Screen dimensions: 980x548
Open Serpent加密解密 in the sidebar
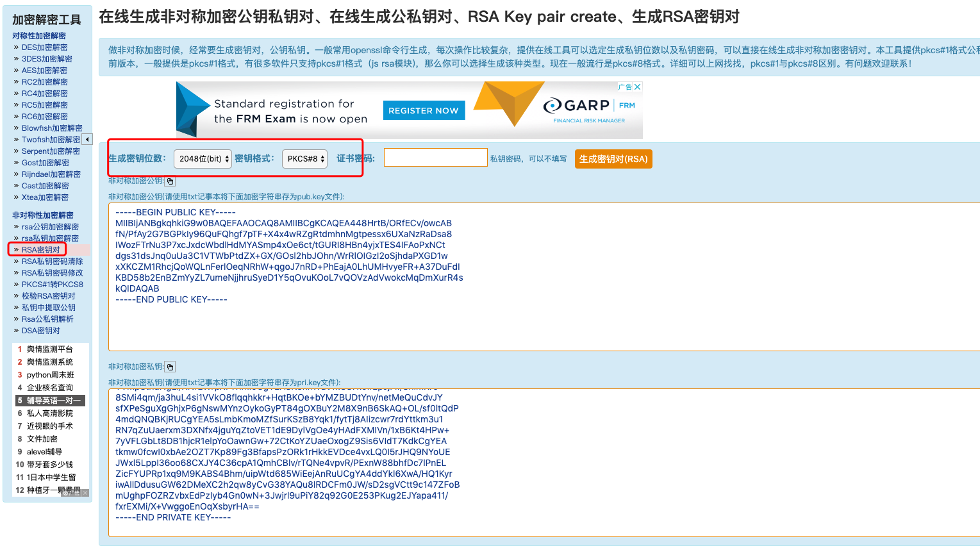pos(51,151)
